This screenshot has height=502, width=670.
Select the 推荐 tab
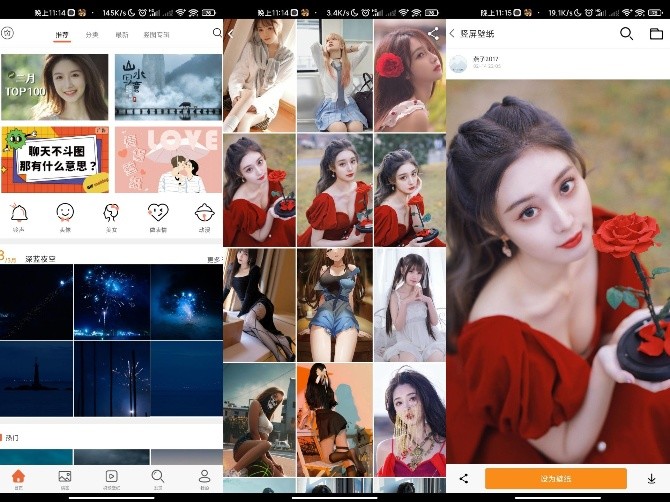tap(62, 34)
